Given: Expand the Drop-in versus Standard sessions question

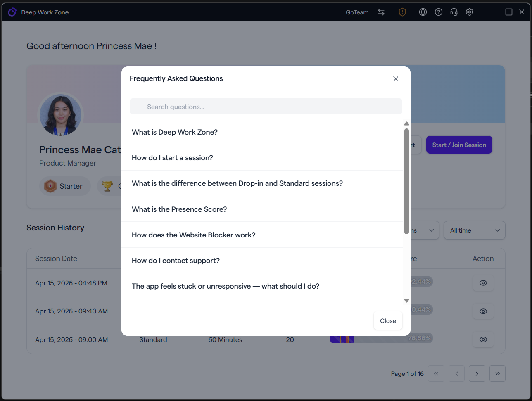Looking at the screenshot, I should pos(262,183).
